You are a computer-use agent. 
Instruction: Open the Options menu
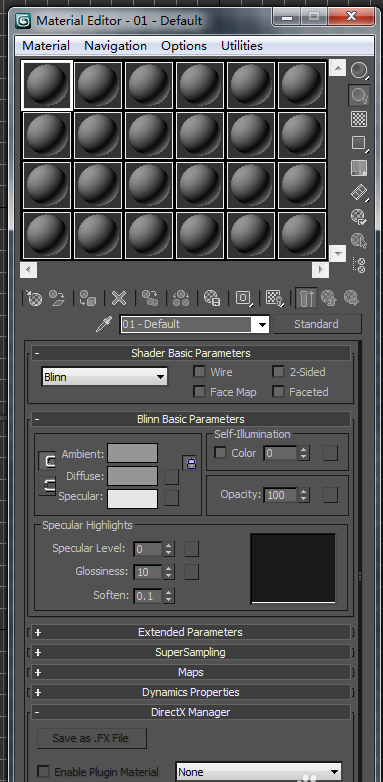184,46
